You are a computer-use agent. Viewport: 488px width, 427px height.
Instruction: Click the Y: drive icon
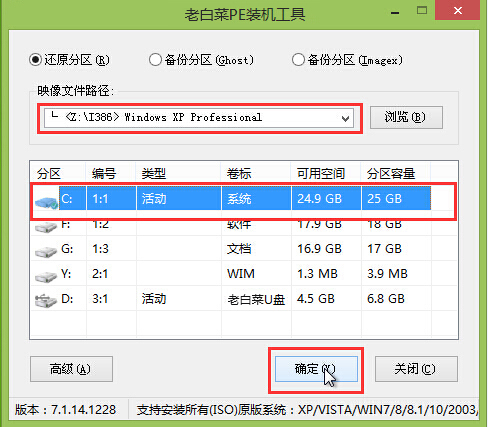(46, 277)
